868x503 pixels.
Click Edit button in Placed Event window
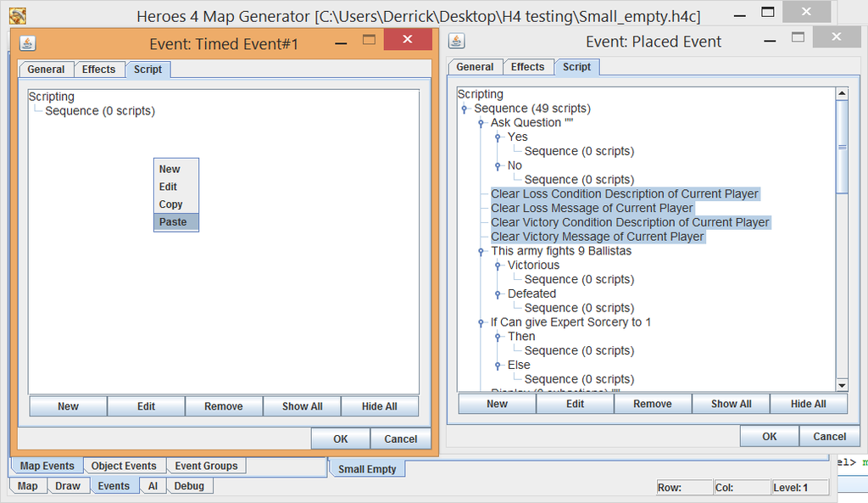[576, 404]
